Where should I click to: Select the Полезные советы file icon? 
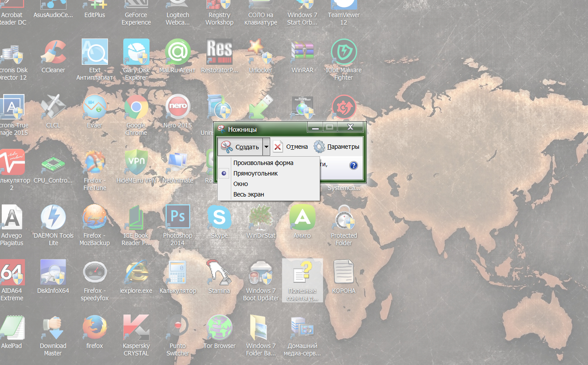(x=302, y=280)
